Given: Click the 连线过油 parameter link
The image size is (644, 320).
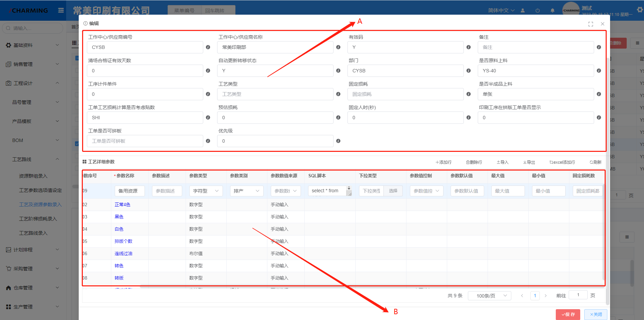Looking at the screenshot, I should tap(124, 253).
